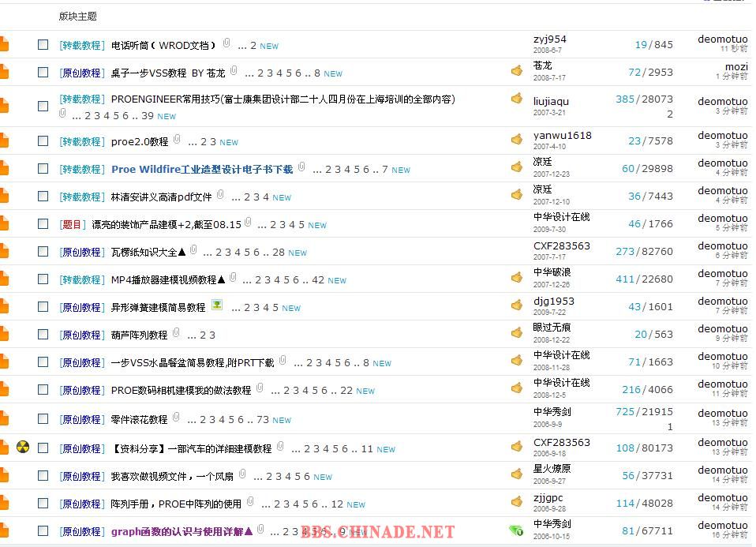Viewport: 756px width, 547px height.
Task: Click thumb icon beside djg1953 author
Action: [517, 305]
